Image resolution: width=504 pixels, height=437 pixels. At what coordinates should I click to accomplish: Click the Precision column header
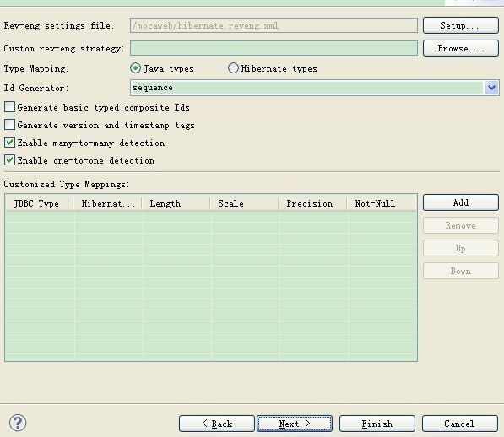(x=312, y=203)
